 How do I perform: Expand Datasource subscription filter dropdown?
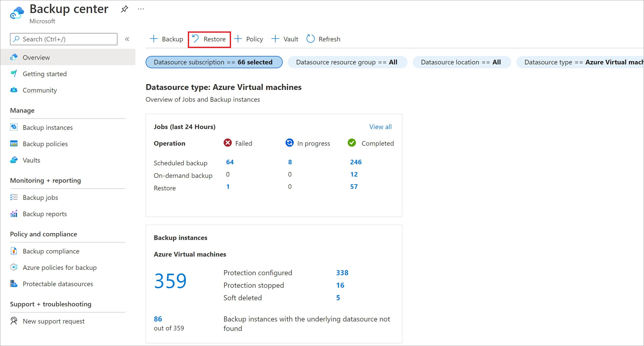point(213,62)
